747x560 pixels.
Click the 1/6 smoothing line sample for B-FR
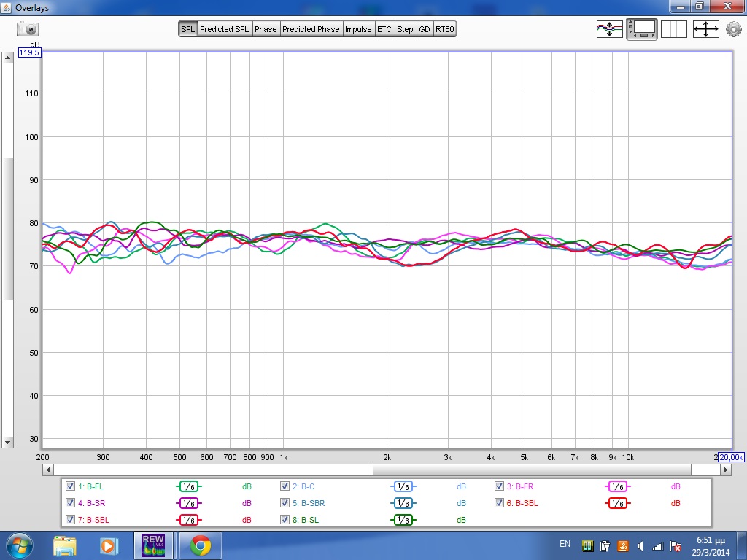point(617,486)
